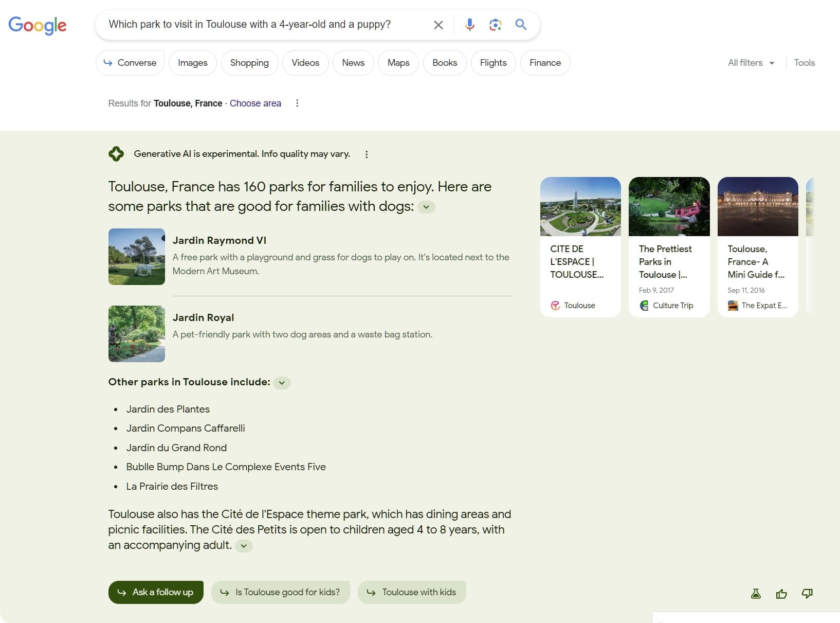Screen dimensions: 840x623
Task: Click the 'Jardin des Plantes' list item
Action: (168, 409)
